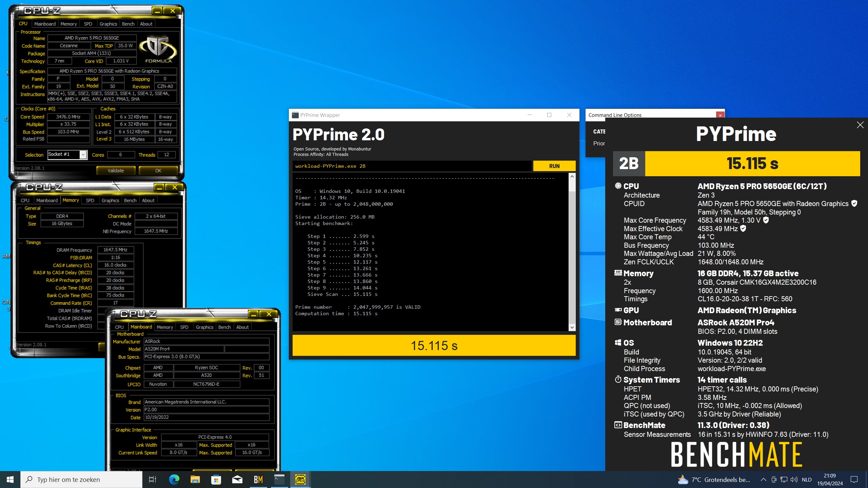The image size is (868, 488).
Task: Click PYPrime output scrollbar down arrow
Action: pyautogui.click(x=572, y=327)
